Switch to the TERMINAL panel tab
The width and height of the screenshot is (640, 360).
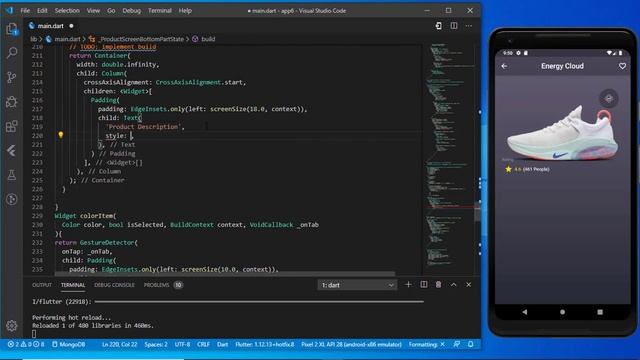[x=73, y=285]
